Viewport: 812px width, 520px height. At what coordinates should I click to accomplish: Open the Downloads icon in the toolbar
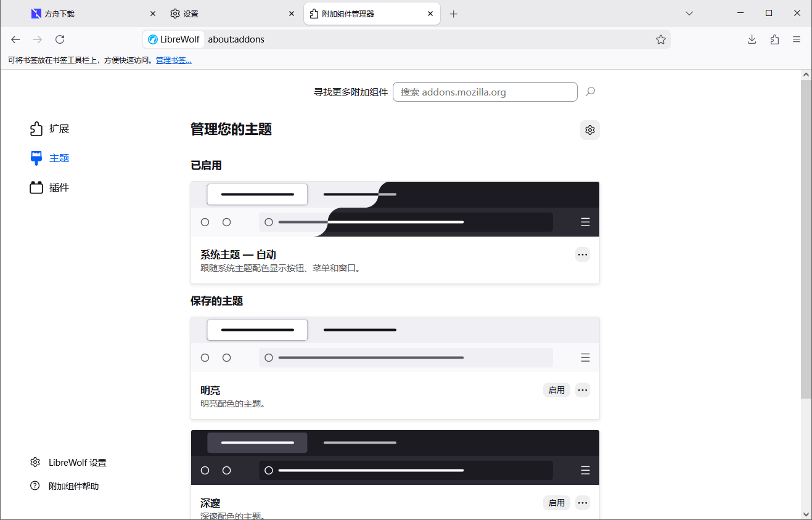[752, 39]
